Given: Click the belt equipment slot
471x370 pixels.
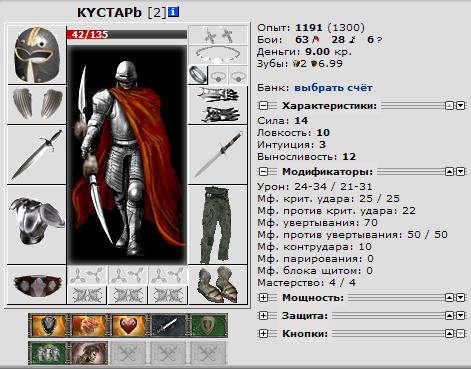Looking at the screenshot, I should [37, 285].
